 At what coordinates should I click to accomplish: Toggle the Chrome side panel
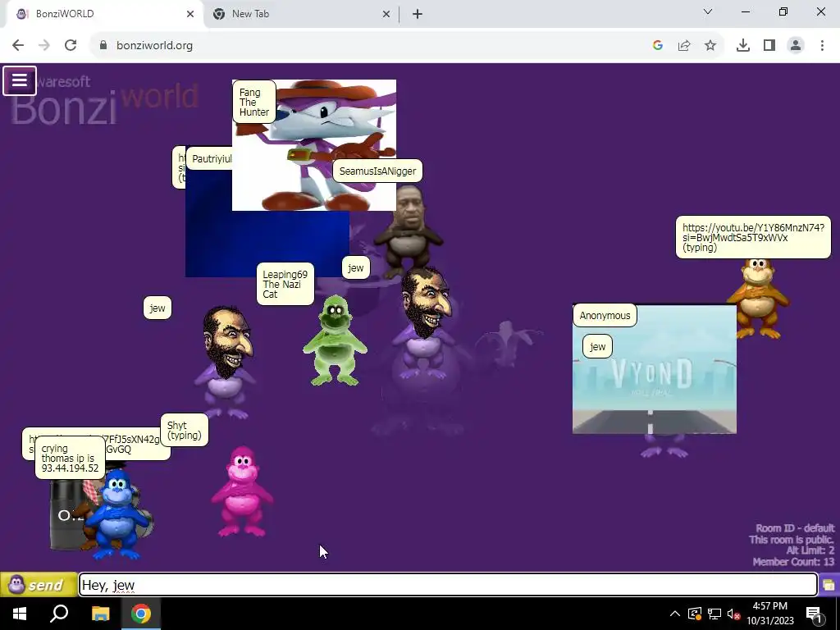pyautogui.click(x=769, y=46)
